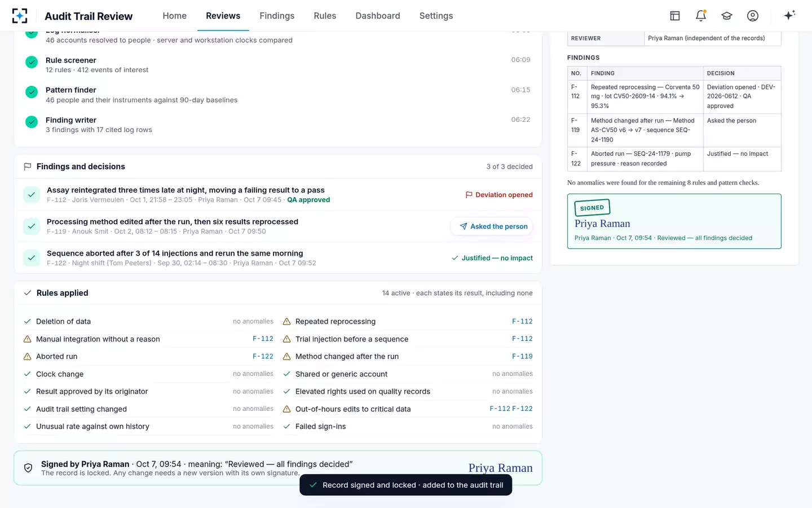Open the F-119 link for Method changed after the run
The image size is (812, 508).
[x=522, y=356]
